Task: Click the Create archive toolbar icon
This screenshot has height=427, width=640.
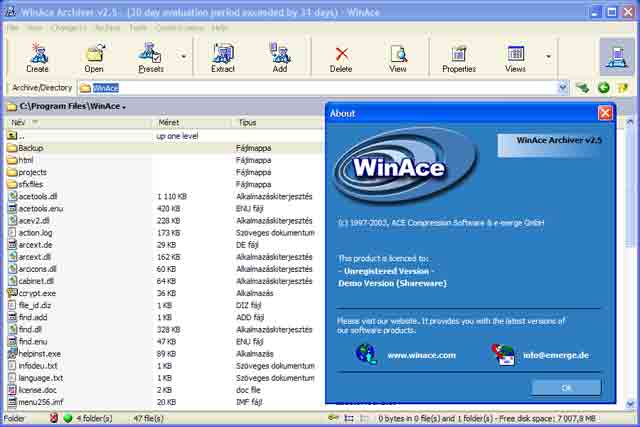Action: [x=38, y=58]
